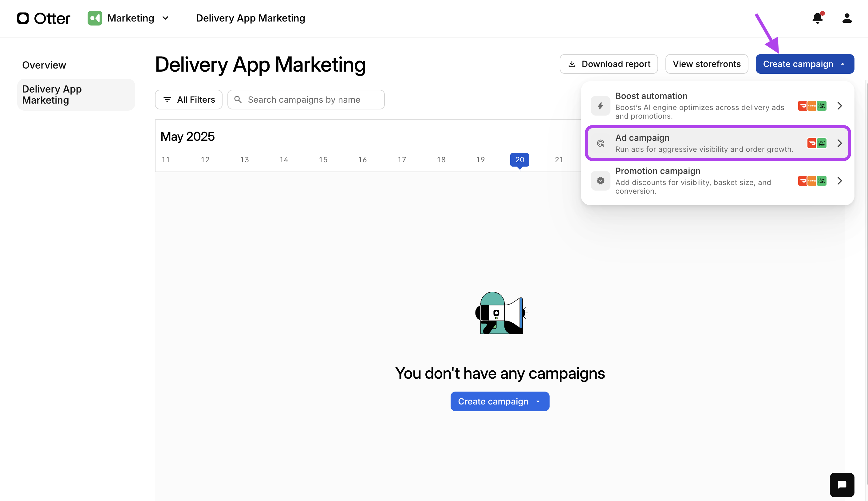This screenshot has width=868, height=501.
Task: Click the center Create campaign button
Action: (x=500, y=401)
